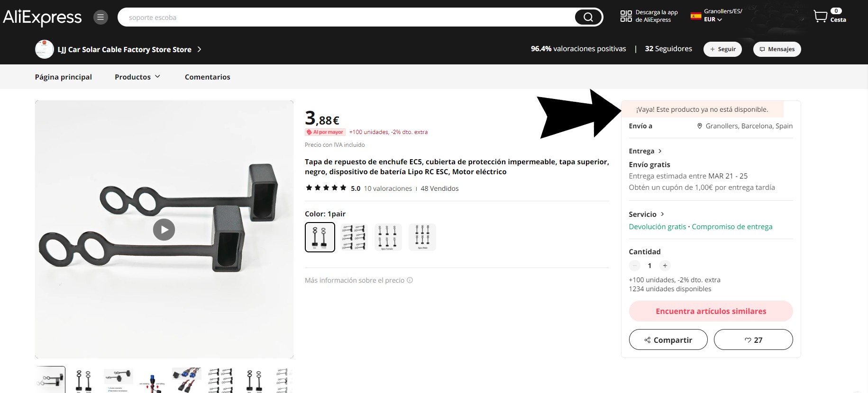Image resolution: width=868 pixels, height=393 pixels.
Task: Click the AliExpress logo
Action: (x=42, y=18)
